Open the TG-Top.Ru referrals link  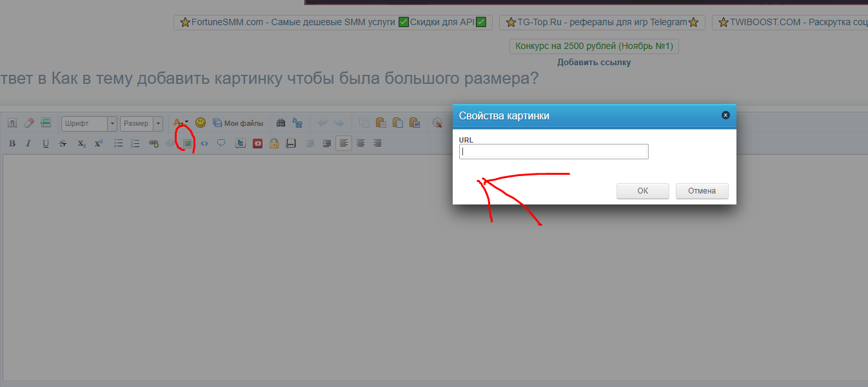(x=602, y=23)
